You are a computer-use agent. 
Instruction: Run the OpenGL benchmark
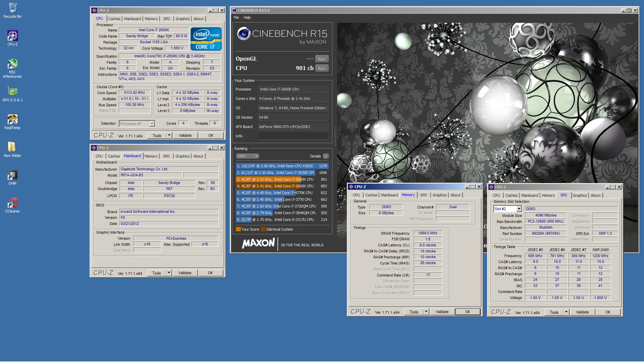(321, 59)
